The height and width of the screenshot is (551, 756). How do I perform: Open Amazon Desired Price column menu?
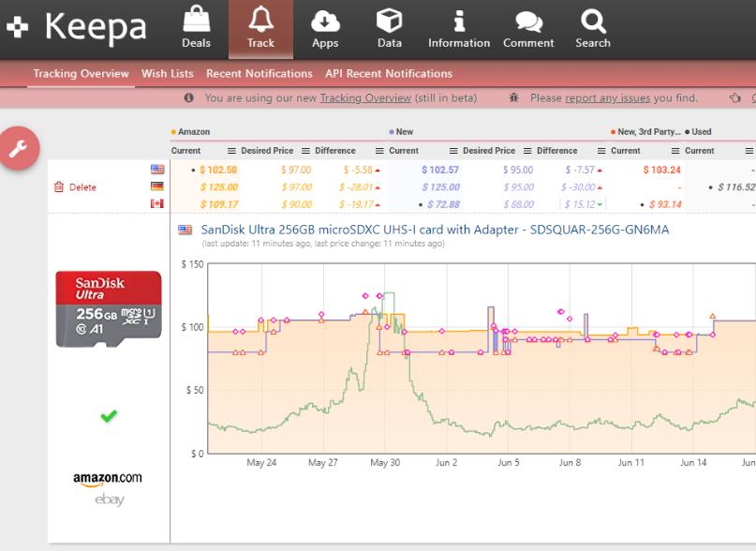[304, 151]
